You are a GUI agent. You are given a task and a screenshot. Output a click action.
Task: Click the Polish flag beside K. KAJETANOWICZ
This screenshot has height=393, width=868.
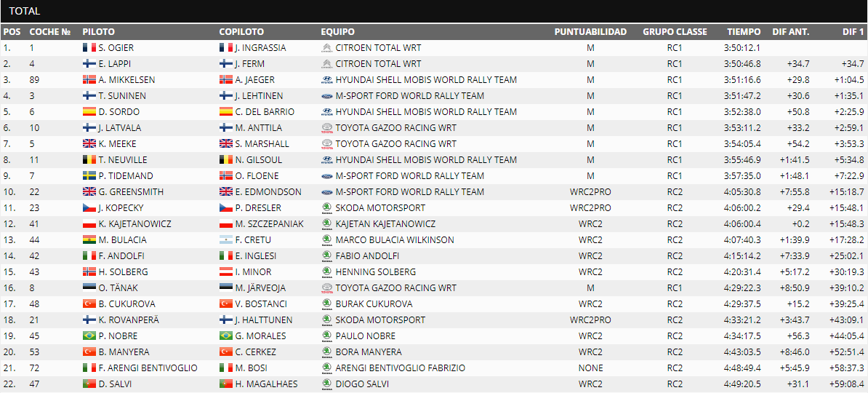89,224
